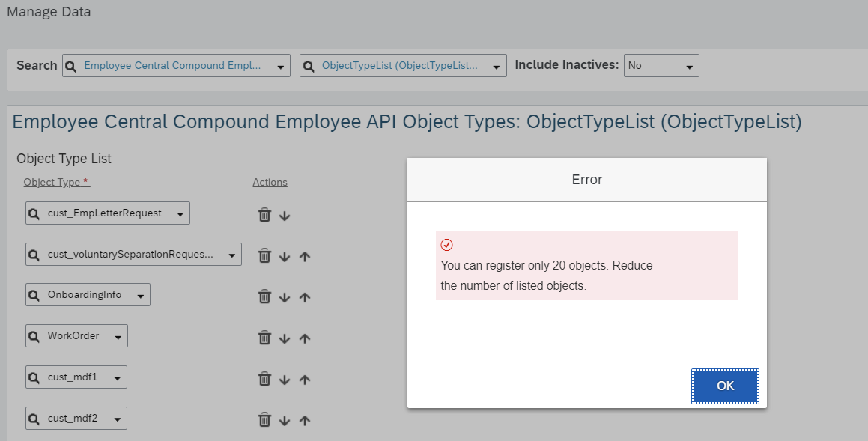Move cust_voluntarySeparationRequest row up
868x441 pixels.
305,257
